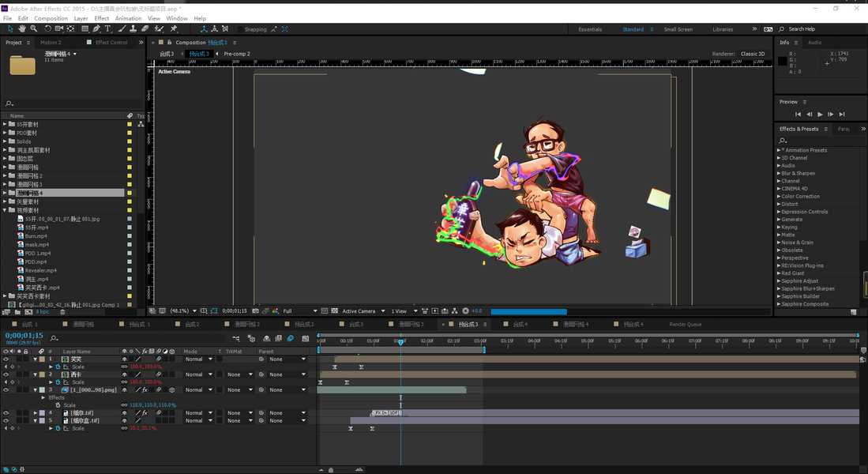This screenshot has width=868, height=474.
Task: Click Show Channel RGB color icon
Action: [275, 311]
